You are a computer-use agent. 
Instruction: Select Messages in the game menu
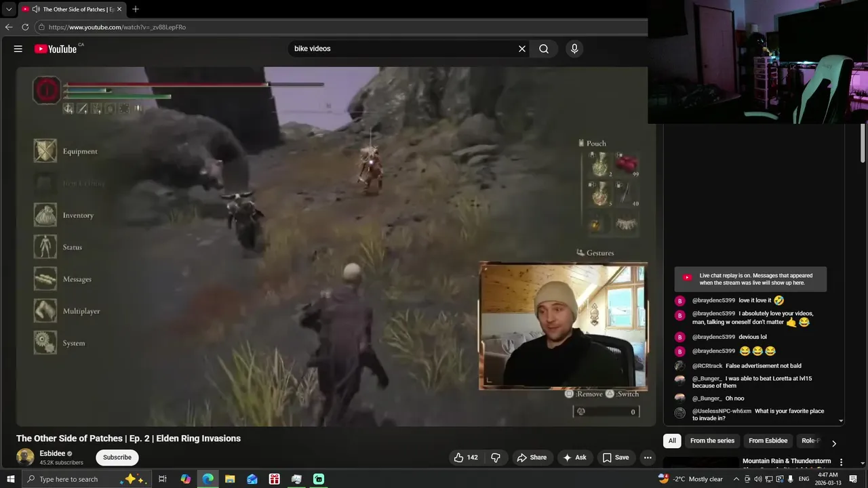63,279
